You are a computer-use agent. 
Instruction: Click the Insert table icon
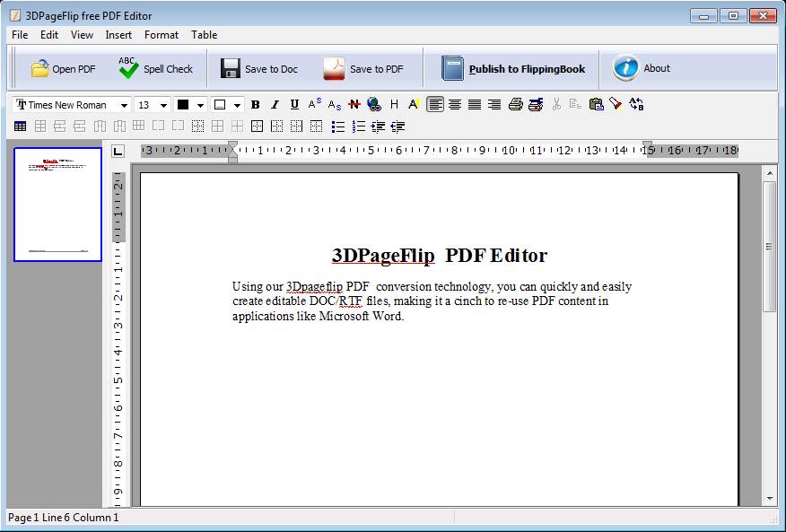(x=20, y=126)
